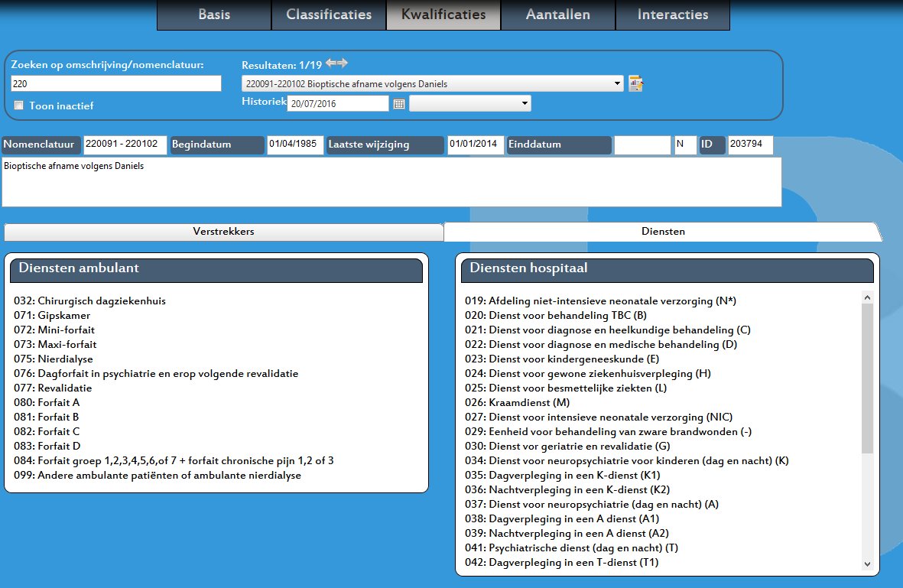The height and width of the screenshot is (588, 903).
Task: Show the Interacties tab
Action: [x=673, y=15]
